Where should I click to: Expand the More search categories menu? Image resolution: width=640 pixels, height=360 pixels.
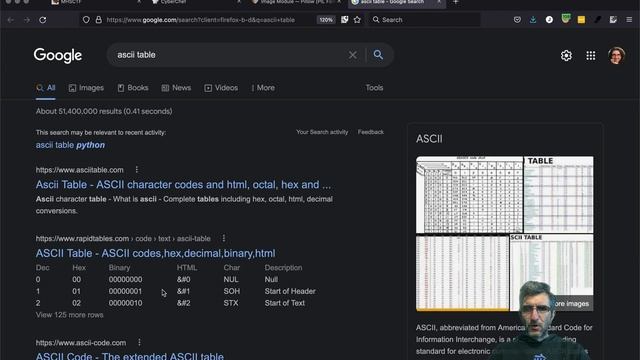(x=263, y=88)
